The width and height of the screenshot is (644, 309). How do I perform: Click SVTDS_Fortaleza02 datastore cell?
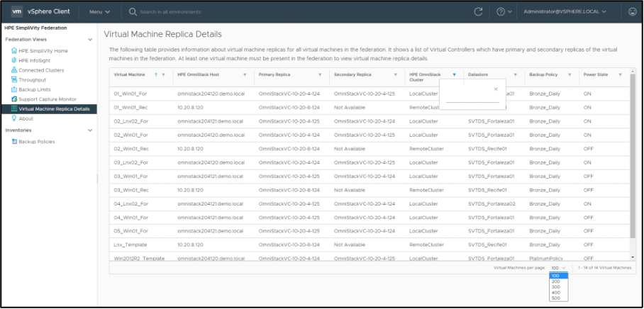coord(492,203)
